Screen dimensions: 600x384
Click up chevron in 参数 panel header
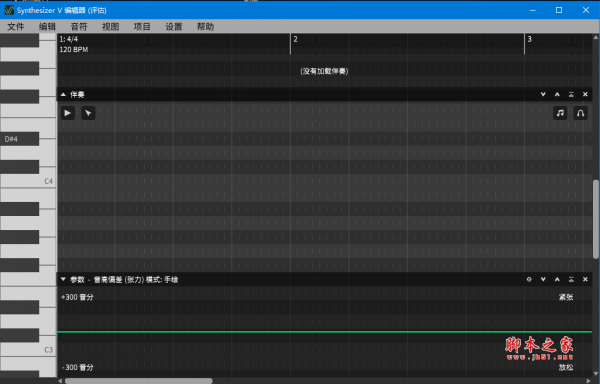point(557,280)
